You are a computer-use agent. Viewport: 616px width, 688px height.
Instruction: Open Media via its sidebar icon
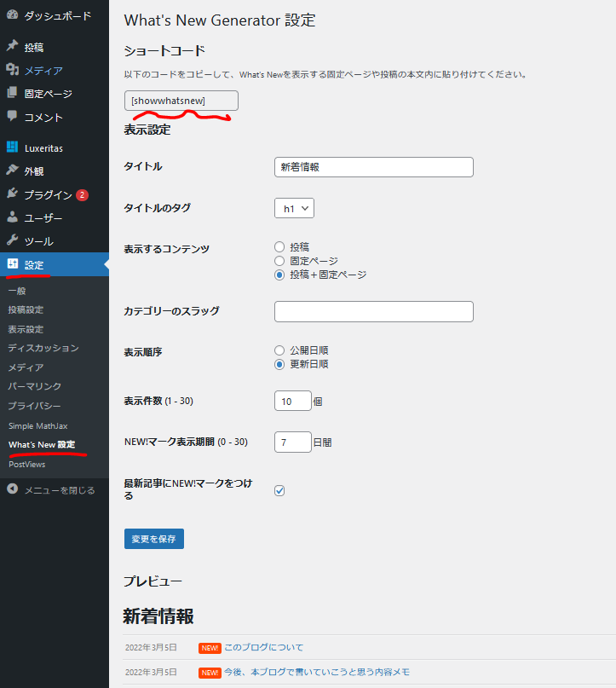[12, 70]
